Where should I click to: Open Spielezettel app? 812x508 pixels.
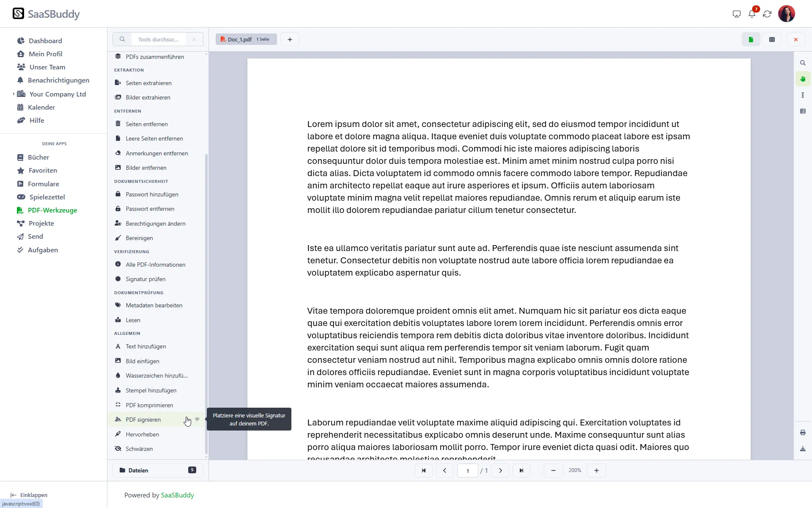tap(41, 197)
